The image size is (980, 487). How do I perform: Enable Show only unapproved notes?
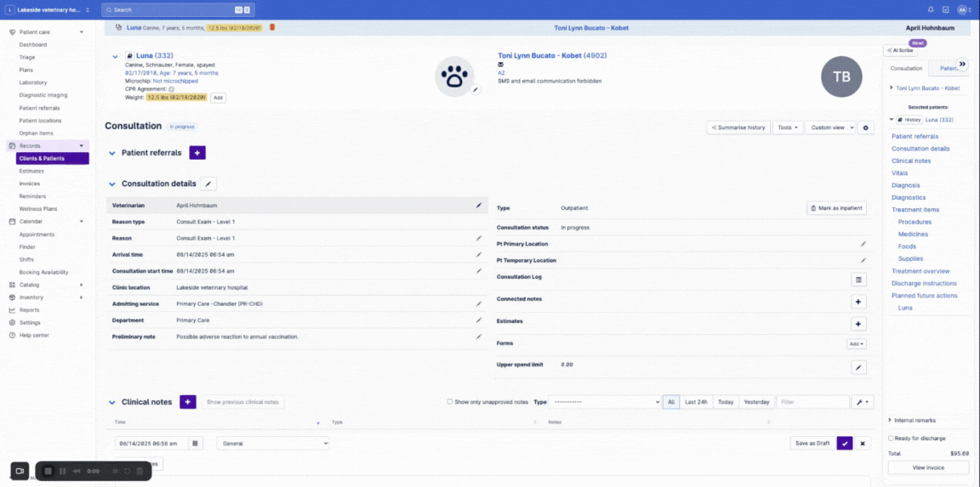pyautogui.click(x=450, y=402)
